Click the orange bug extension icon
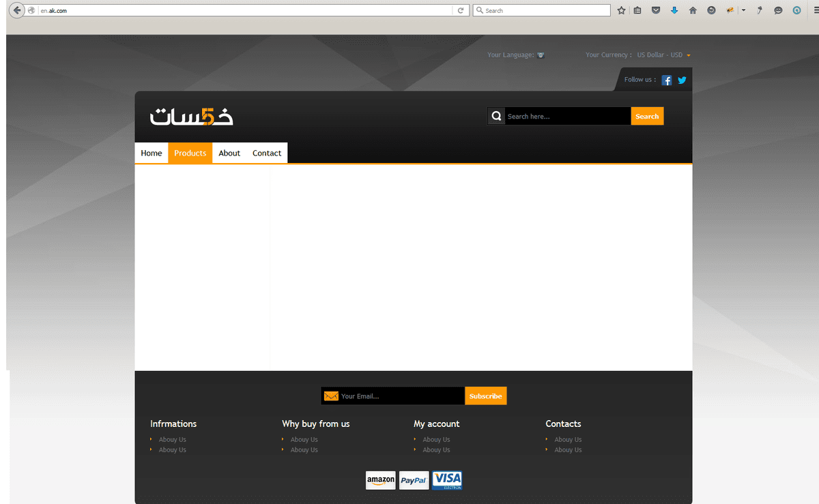Viewport: 819px width, 504px height. (730, 10)
